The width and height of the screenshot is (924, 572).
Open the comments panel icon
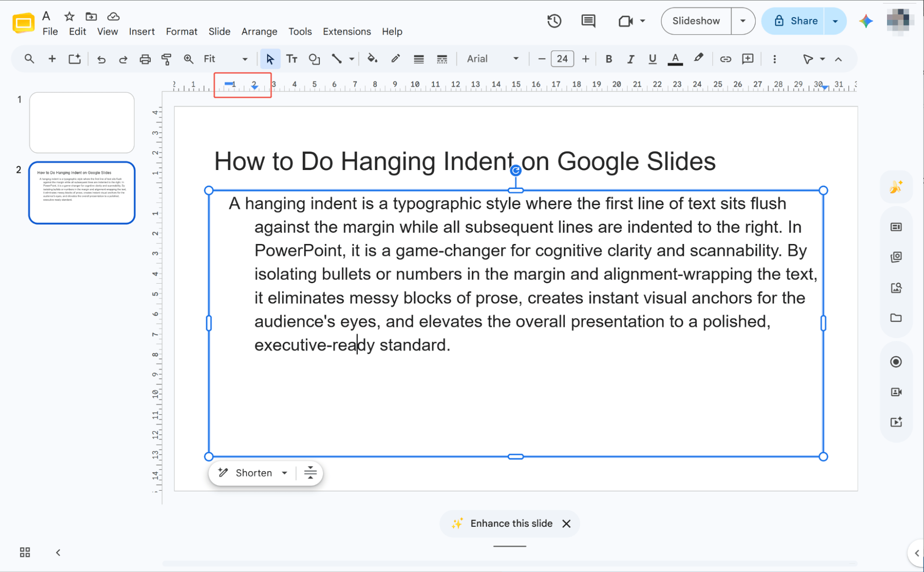coord(588,21)
